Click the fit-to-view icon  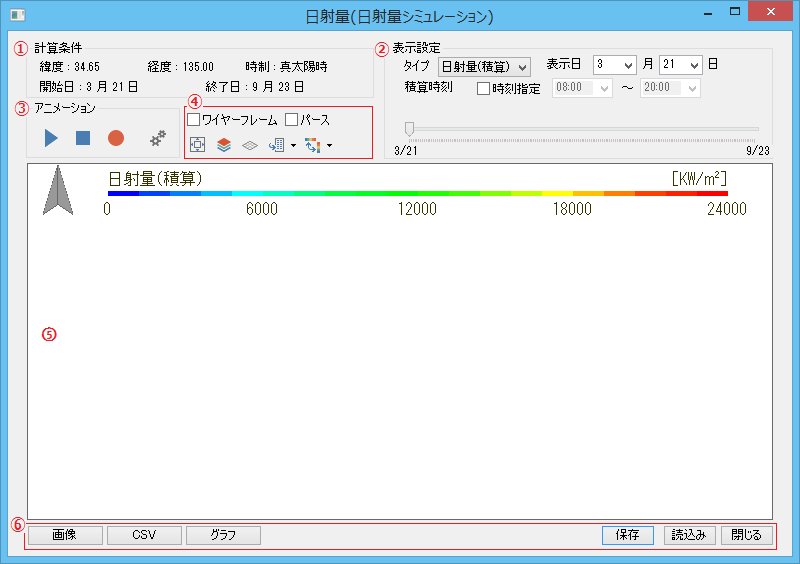tap(197, 145)
